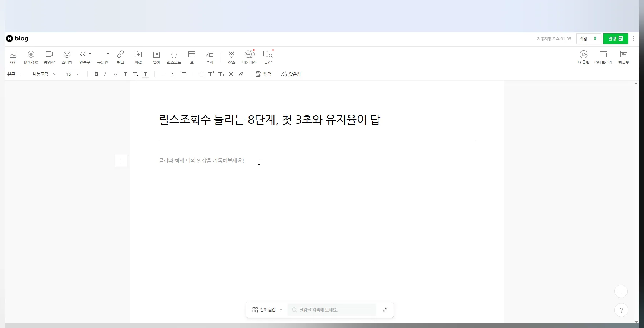644x328 pixels.
Task: Expand the 인용구 quote style arrow
Action: pos(90,54)
